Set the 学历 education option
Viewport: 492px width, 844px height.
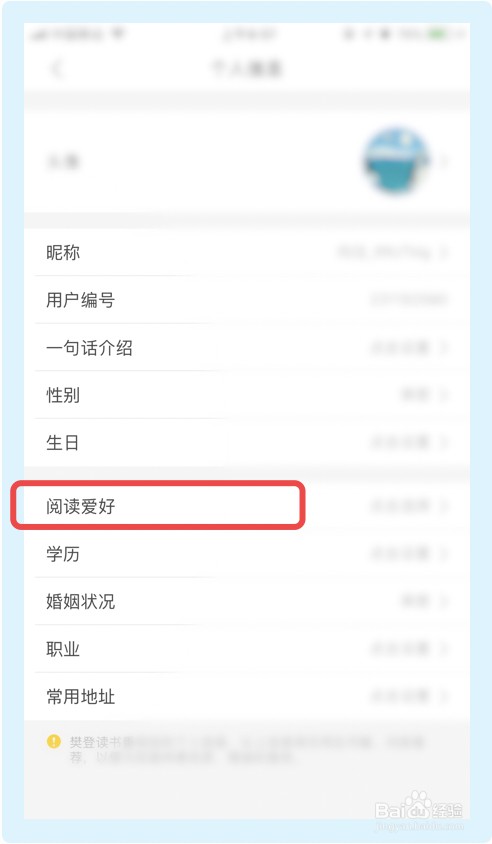pos(247,553)
